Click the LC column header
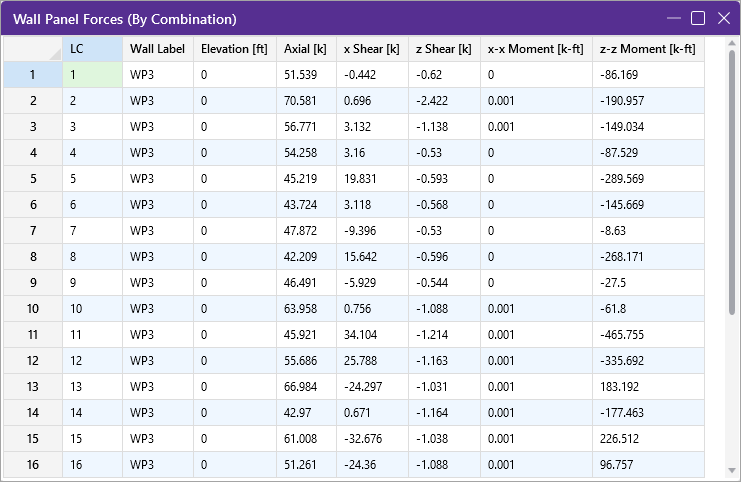The width and height of the screenshot is (741, 482). click(92, 49)
